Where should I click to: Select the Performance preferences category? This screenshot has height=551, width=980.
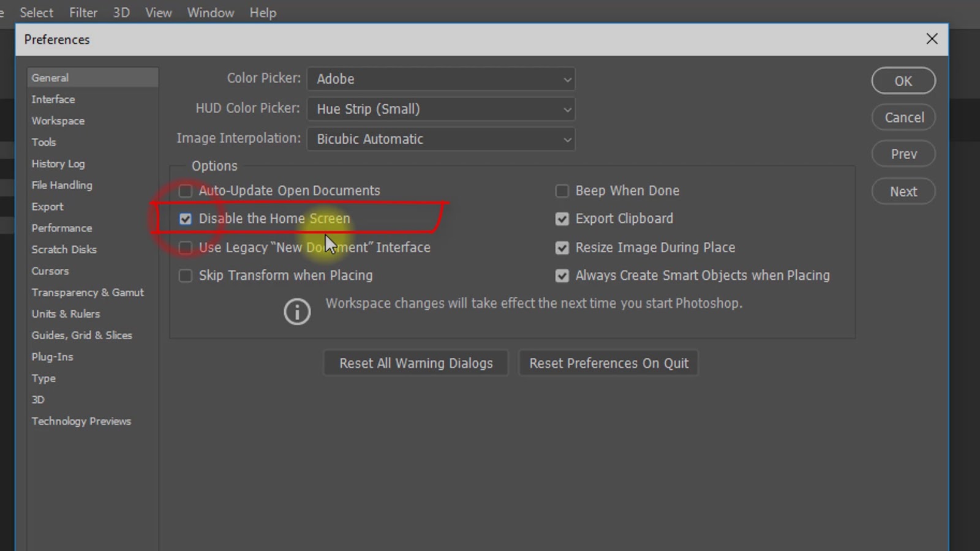tap(61, 228)
